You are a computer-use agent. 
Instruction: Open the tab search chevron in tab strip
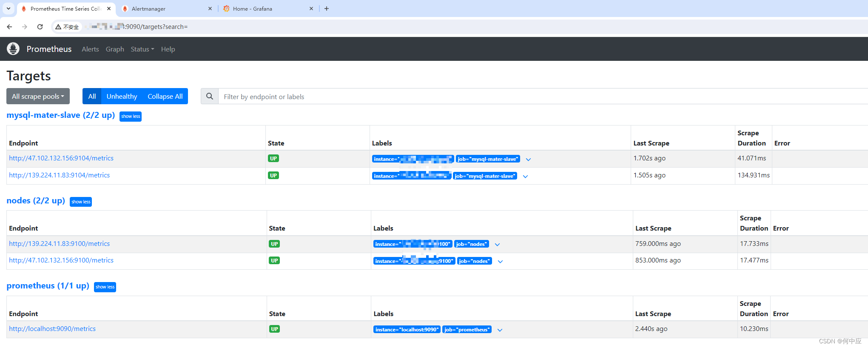pyautogui.click(x=9, y=9)
